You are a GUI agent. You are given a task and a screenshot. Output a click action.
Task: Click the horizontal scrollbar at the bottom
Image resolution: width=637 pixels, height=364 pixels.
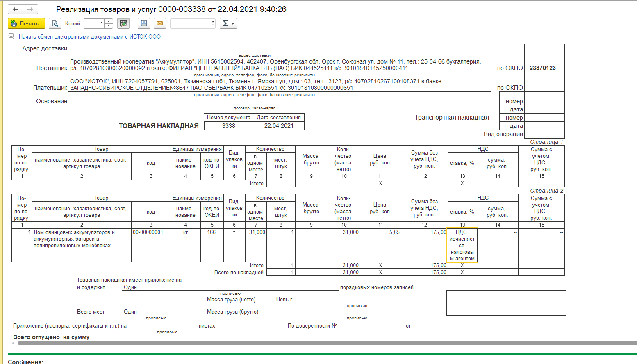[327, 343]
